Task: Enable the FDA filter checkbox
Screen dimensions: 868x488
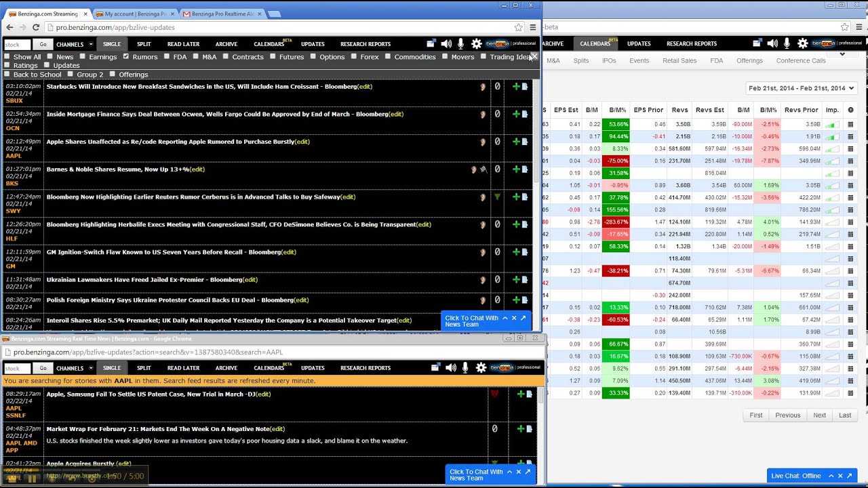Action: pos(167,56)
